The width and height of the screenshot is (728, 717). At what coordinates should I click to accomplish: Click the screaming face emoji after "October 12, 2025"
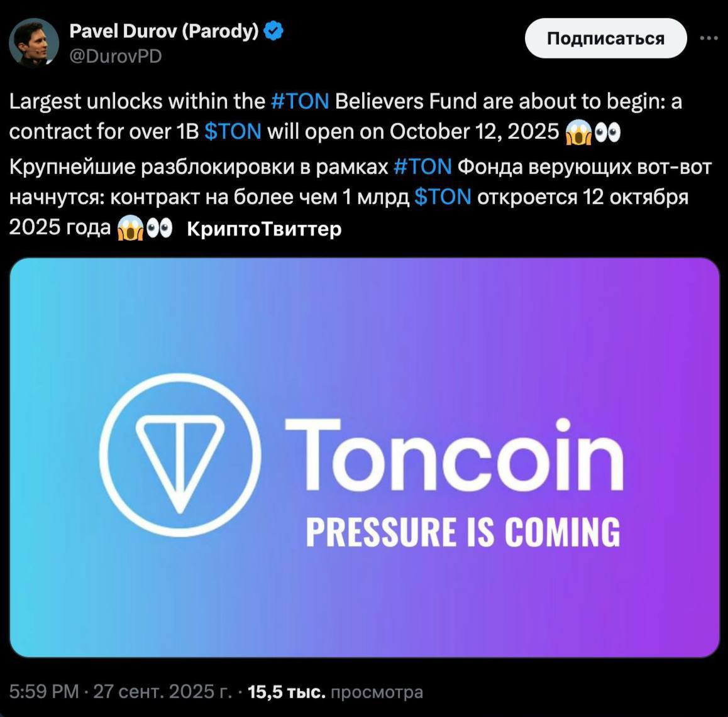(576, 133)
